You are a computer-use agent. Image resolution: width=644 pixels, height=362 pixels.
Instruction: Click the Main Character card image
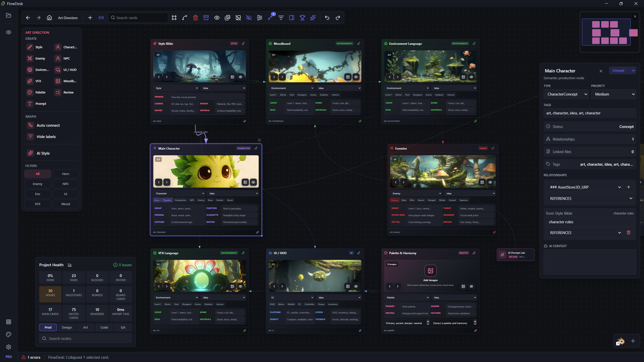coord(206,171)
